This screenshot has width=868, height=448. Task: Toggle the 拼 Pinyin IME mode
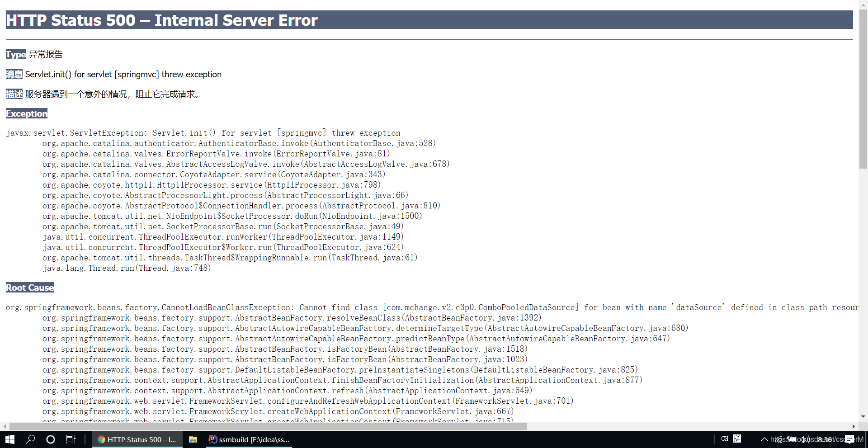pyautogui.click(x=737, y=439)
